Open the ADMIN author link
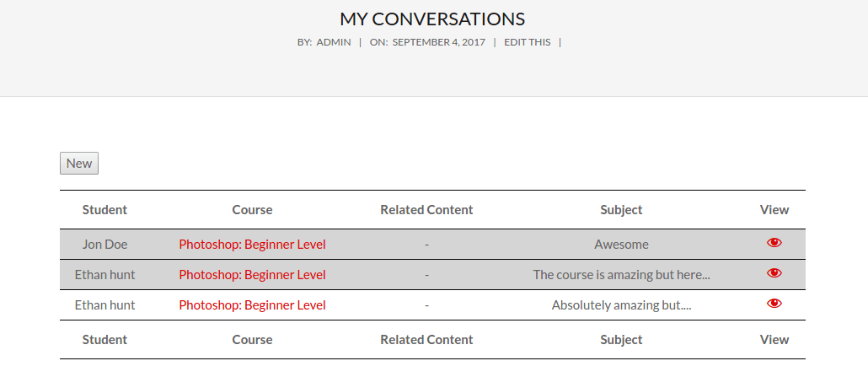The height and width of the screenshot is (377, 868). coord(333,42)
